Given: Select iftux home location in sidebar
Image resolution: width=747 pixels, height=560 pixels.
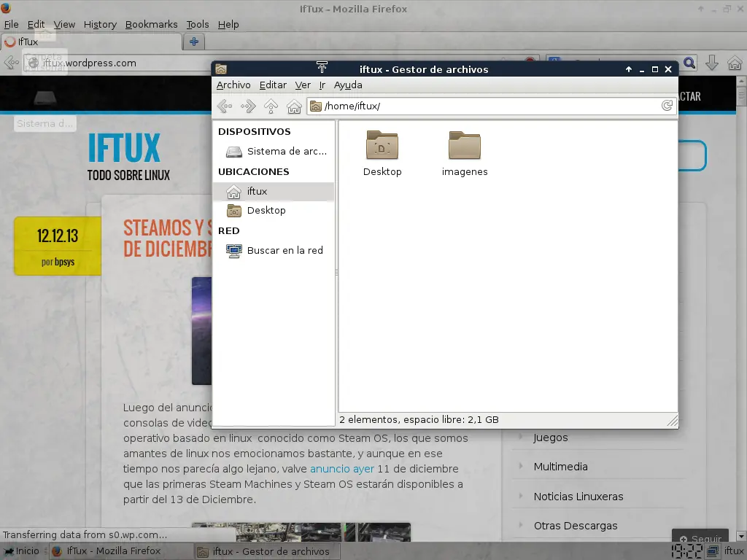Looking at the screenshot, I should pos(274,192).
